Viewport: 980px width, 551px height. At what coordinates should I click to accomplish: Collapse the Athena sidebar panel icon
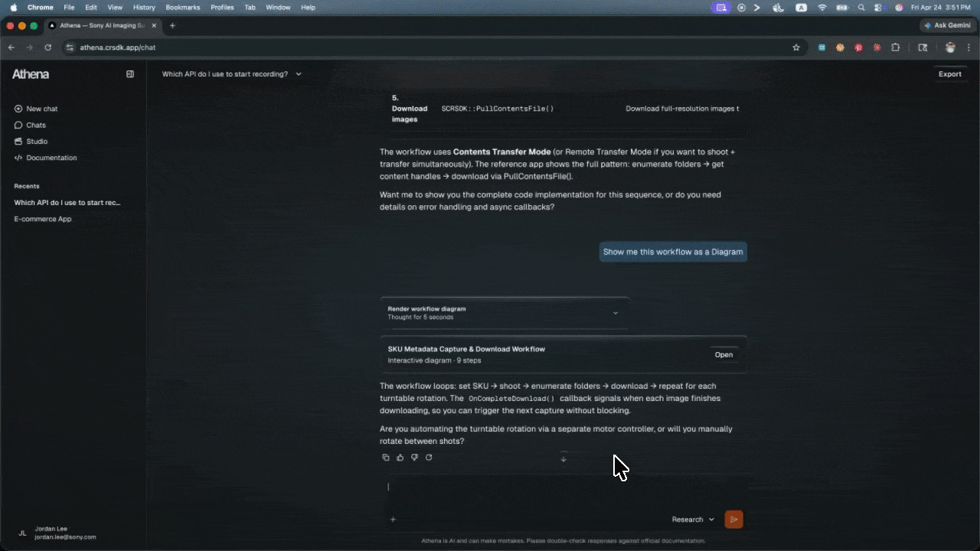pyautogui.click(x=130, y=74)
